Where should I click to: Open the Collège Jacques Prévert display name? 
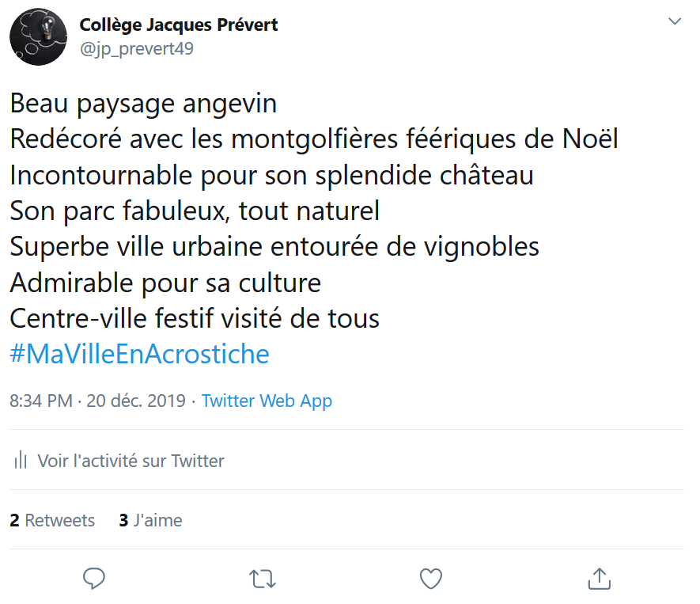point(179,25)
